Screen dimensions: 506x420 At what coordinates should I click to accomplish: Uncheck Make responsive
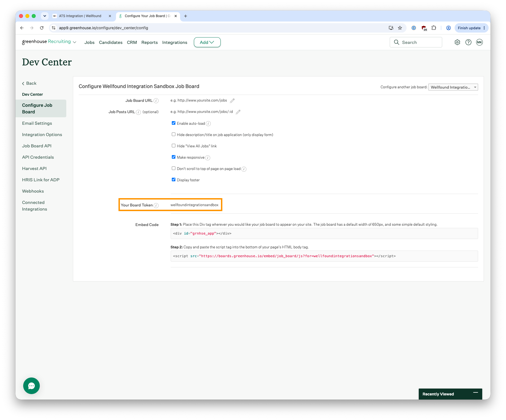click(173, 157)
